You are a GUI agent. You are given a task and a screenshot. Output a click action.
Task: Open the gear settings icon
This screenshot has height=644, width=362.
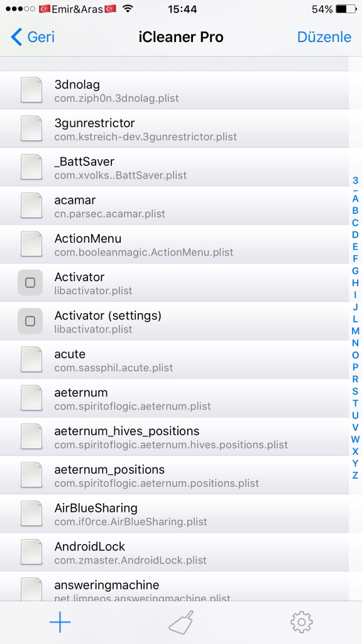[302, 622]
